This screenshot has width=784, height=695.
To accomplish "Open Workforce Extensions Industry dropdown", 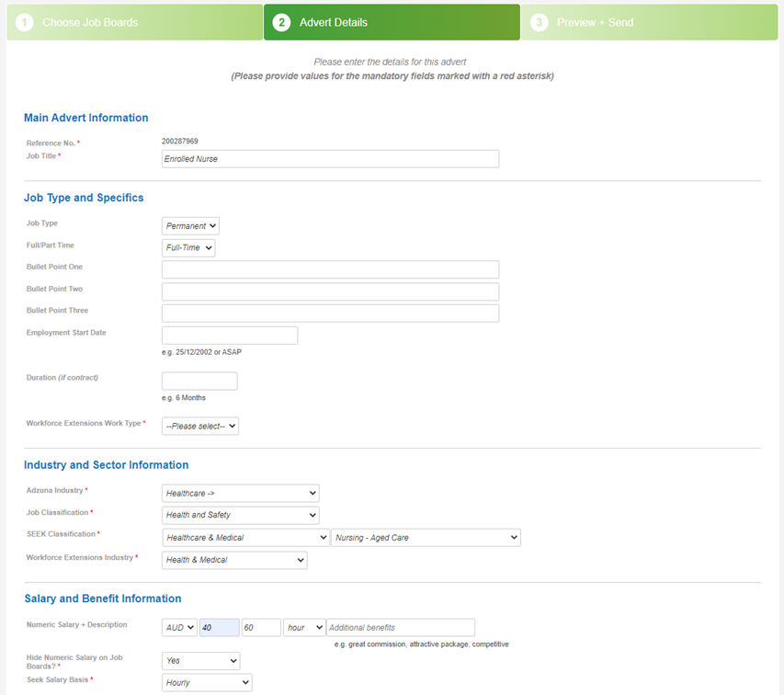I will coord(234,561).
